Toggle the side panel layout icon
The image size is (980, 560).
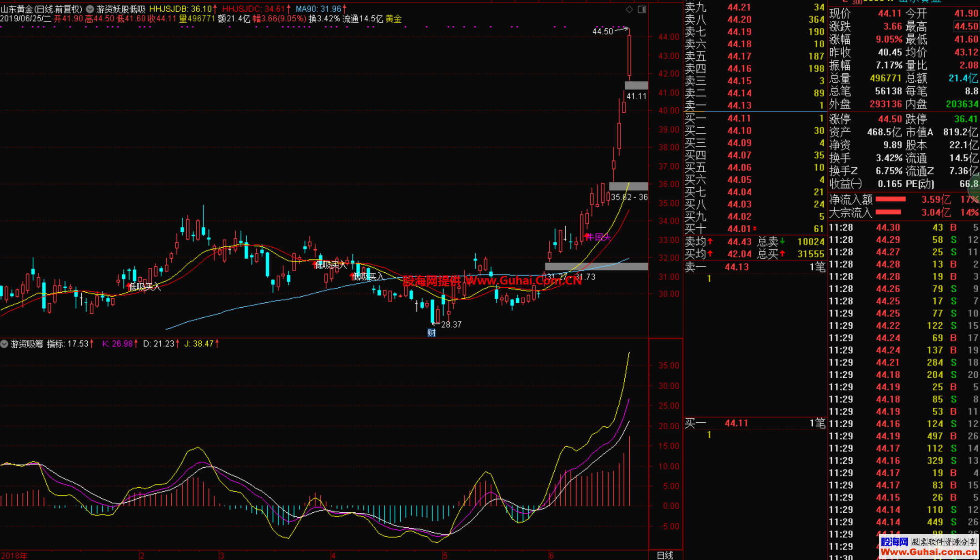click(642, 9)
